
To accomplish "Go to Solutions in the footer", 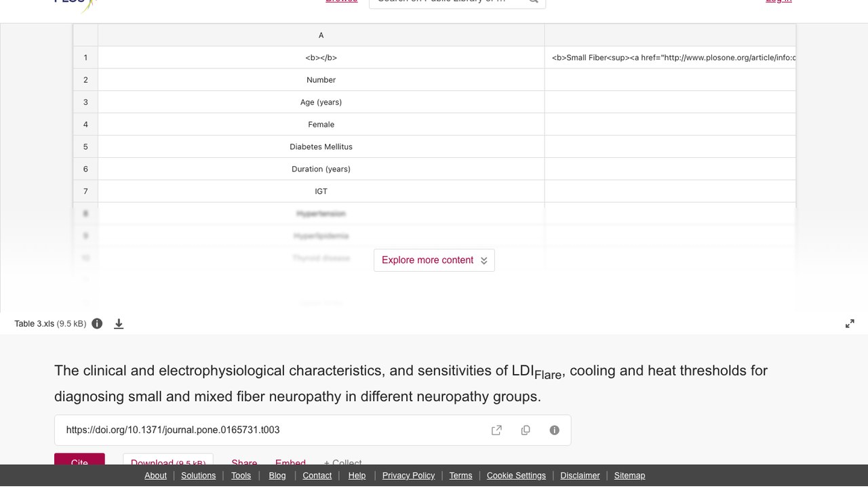I will coord(199,476).
